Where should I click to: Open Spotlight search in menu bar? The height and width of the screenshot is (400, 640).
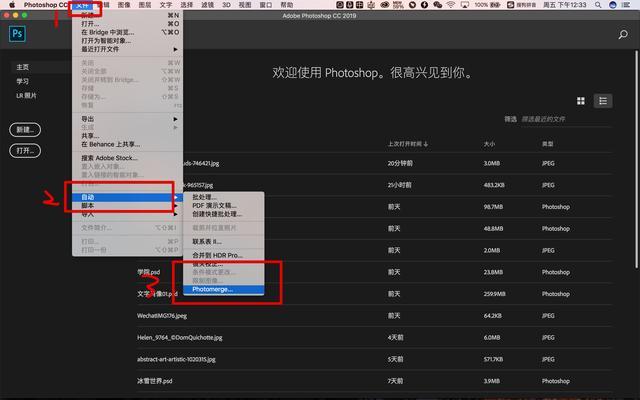[598, 5]
